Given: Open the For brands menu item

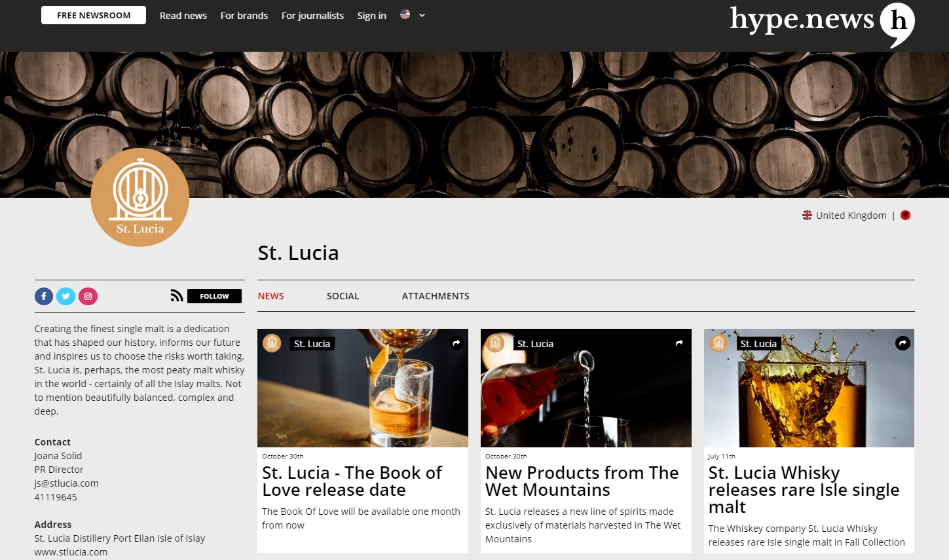Looking at the screenshot, I should [244, 16].
